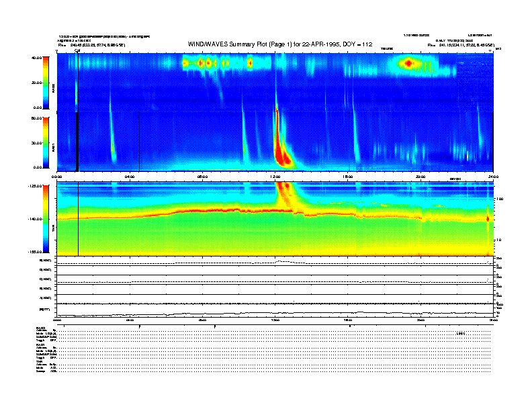
Task: Click the red hotspot near 19:20 in RAD2
Action: click(409, 63)
